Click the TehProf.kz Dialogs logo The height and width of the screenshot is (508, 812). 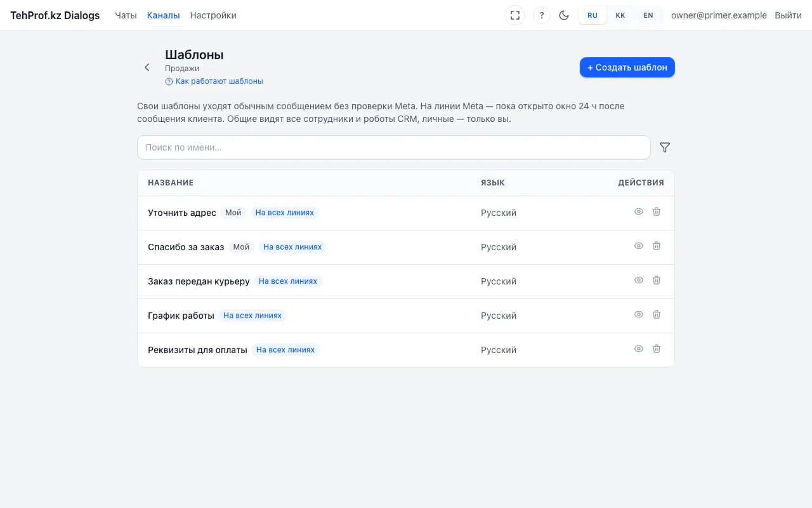(55, 15)
